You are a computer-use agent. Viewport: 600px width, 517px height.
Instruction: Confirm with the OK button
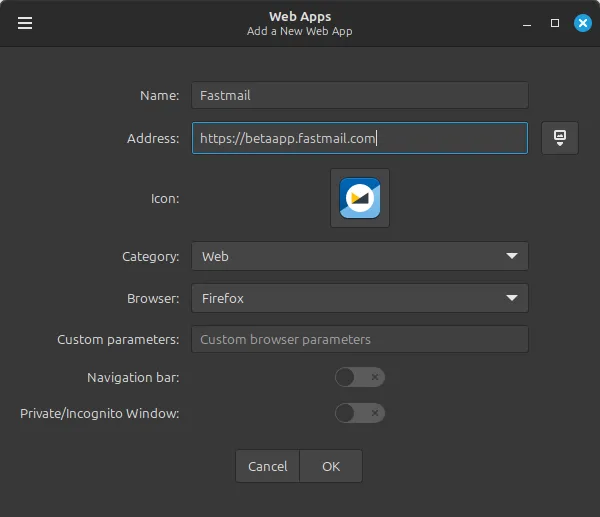[x=331, y=466]
